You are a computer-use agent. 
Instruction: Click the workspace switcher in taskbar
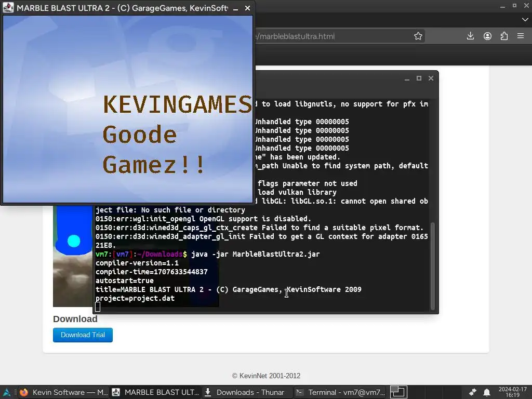(x=398, y=392)
